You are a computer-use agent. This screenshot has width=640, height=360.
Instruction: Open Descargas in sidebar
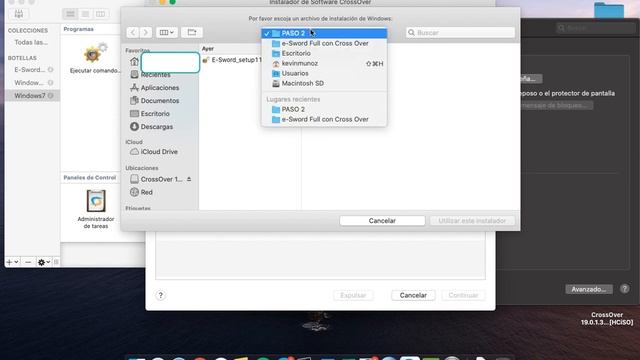[x=151, y=127]
